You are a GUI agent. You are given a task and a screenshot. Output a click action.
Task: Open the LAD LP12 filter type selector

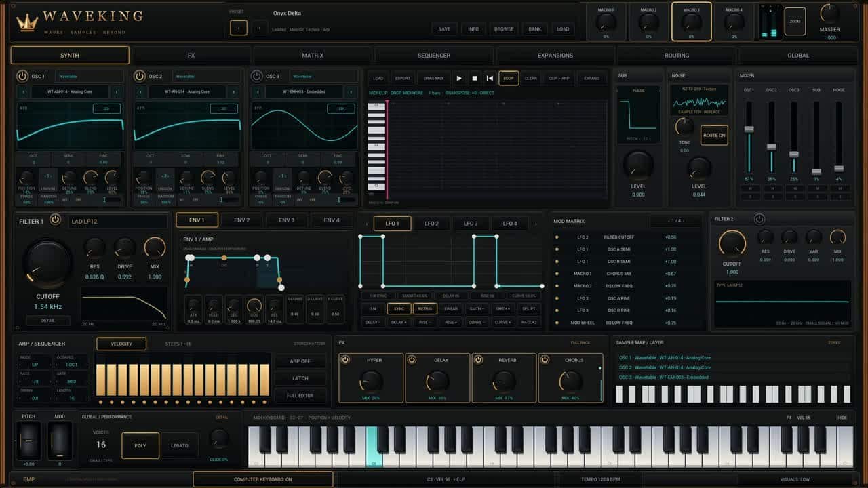(118, 221)
